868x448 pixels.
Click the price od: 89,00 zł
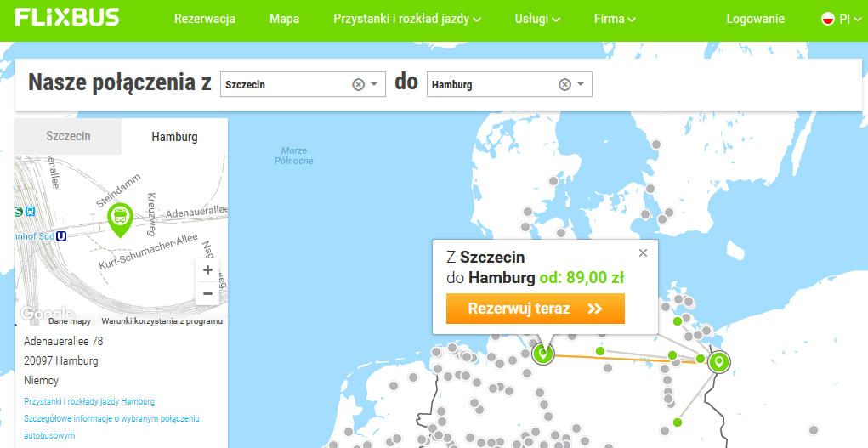pyautogui.click(x=582, y=277)
